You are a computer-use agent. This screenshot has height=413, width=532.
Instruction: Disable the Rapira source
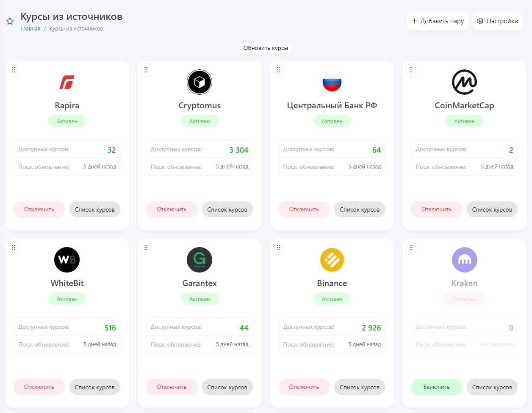pos(39,209)
